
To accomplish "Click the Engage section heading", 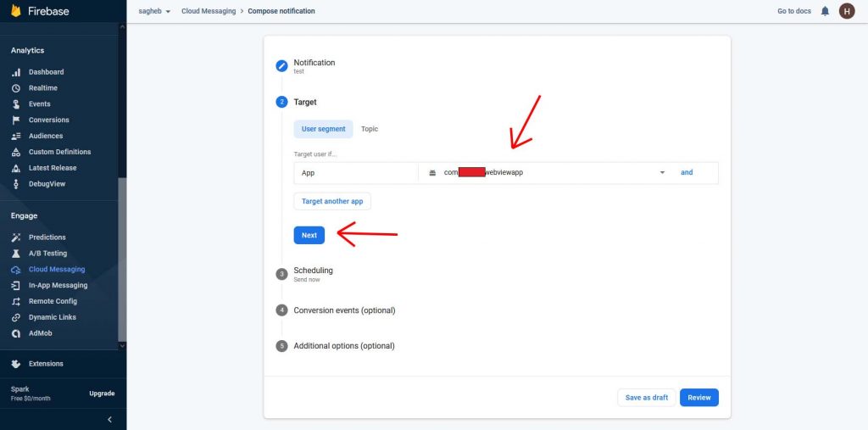I will [25, 216].
